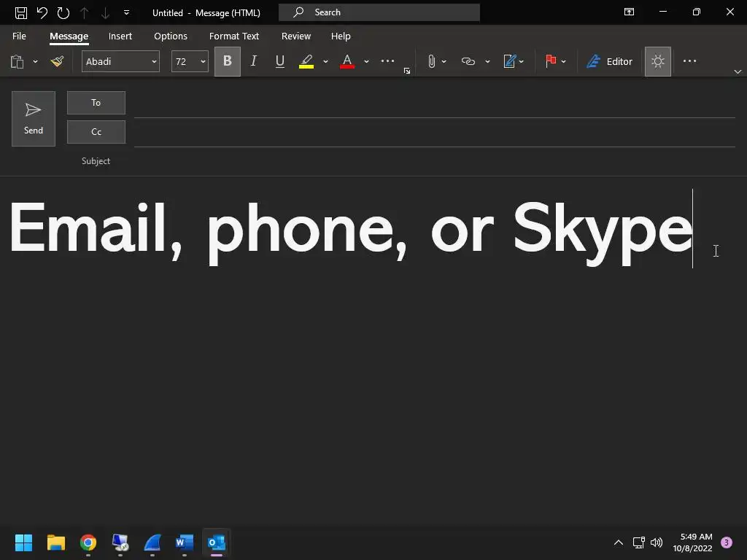Redo the last action
Image resolution: width=747 pixels, height=560 pixels.
[x=63, y=12]
